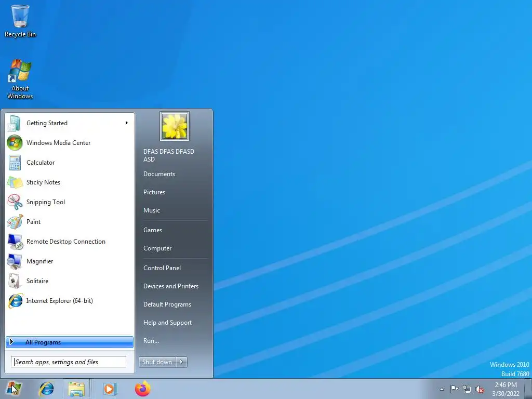Click the Remote Desktop Connection label
This screenshot has height=399, width=532.
(66, 242)
